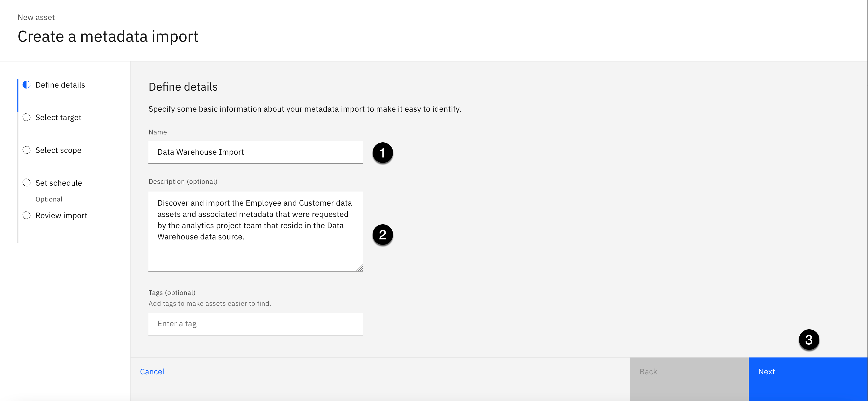Viewport: 868px width, 401px height.
Task: Click the Select scope step circle icon
Action: [x=26, y=150]
